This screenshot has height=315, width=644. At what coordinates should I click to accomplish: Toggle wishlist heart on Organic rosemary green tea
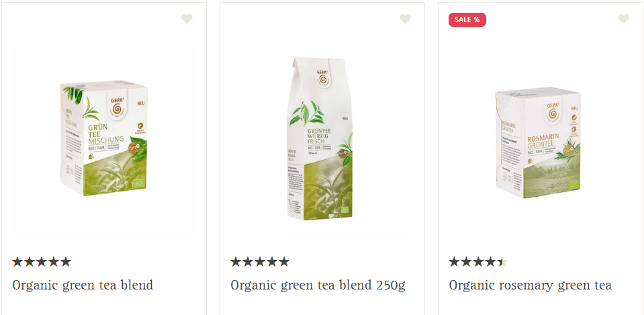623,19
